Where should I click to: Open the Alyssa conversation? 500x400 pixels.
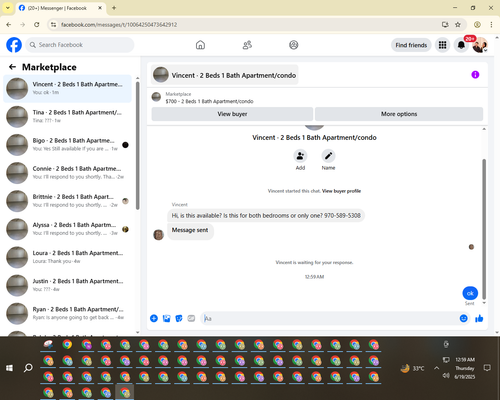pyautogui.click(x=67, y=229)
